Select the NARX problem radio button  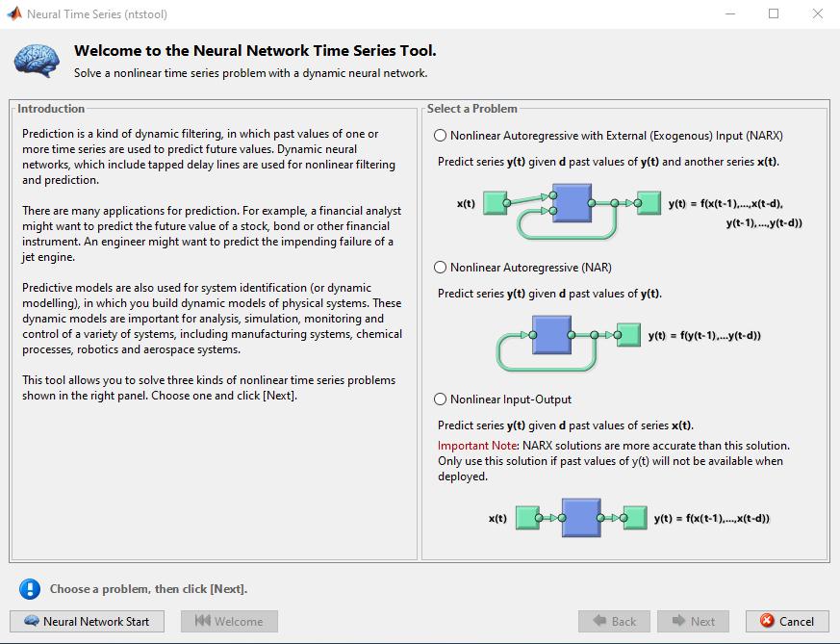point(441,136)
